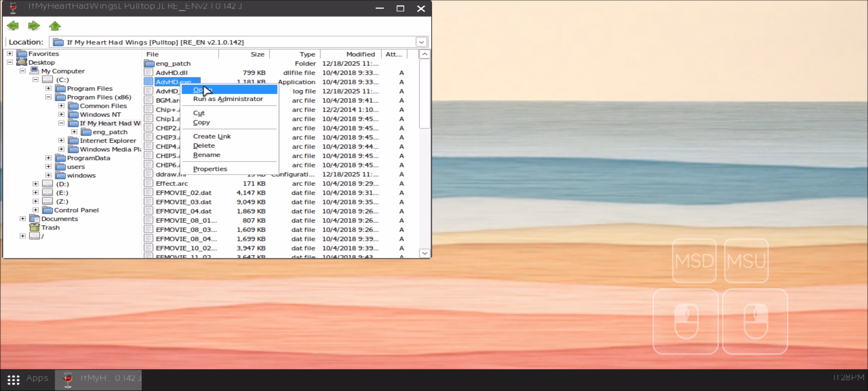Image resolution: width=868 pixels, height=391 pixels.
Task: Open the Location dropdown arrow
Action: [x=421, y=42]
